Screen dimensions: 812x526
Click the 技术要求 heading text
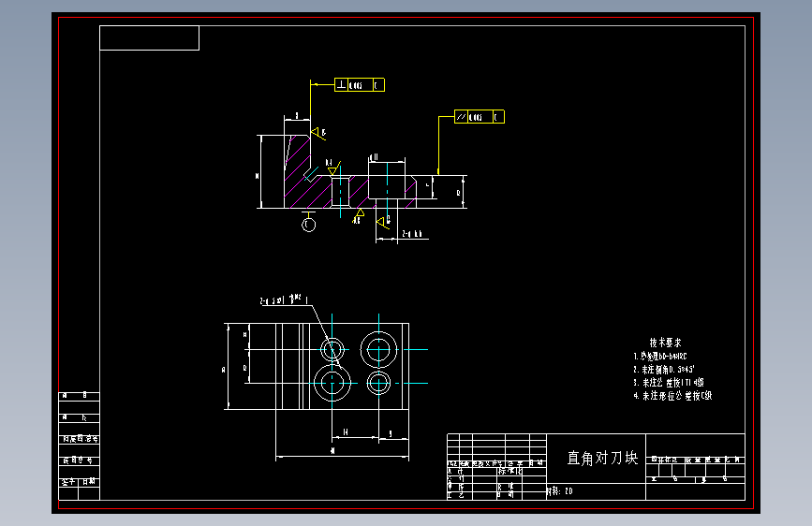tap(666, 343)
